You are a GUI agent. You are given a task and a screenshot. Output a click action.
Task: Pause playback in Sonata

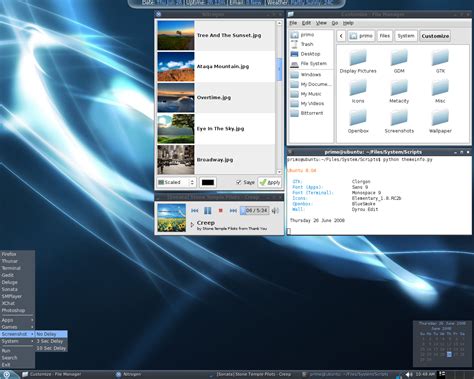208,210
